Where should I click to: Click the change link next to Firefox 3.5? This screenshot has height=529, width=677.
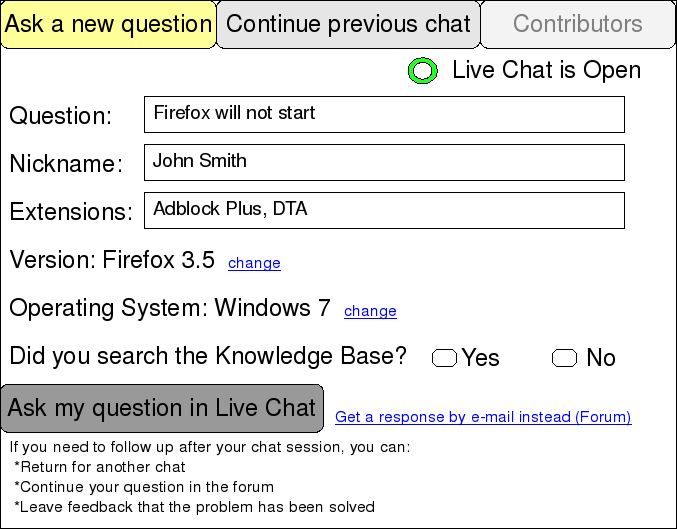[x=254, y=263]
